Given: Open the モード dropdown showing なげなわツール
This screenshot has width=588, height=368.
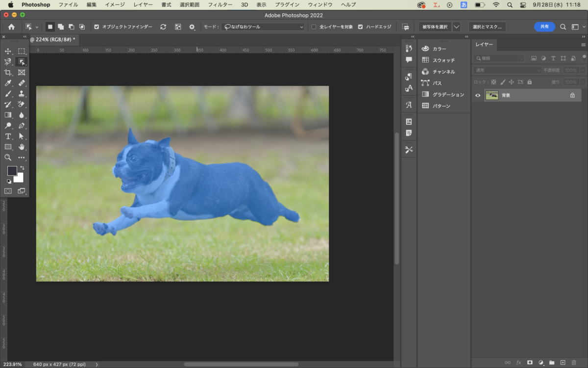Looking at the screenshot, I should [x=264, y=27].
